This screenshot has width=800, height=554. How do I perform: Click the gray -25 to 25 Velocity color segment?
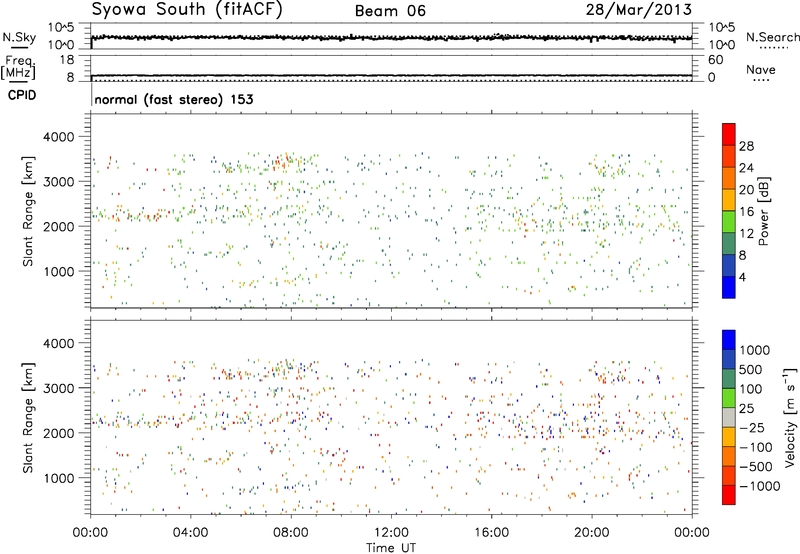point(729,417)
